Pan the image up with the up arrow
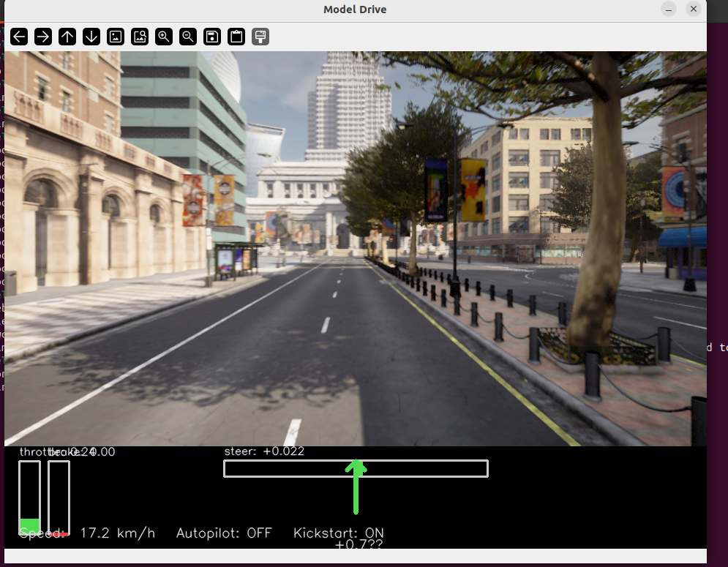The image size is (728, 567). (x=67, y=37)
